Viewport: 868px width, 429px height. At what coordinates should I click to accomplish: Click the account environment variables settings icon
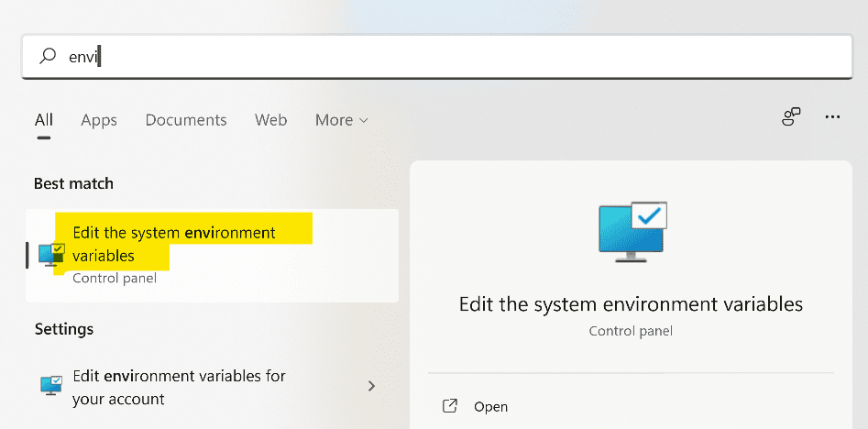51,386
